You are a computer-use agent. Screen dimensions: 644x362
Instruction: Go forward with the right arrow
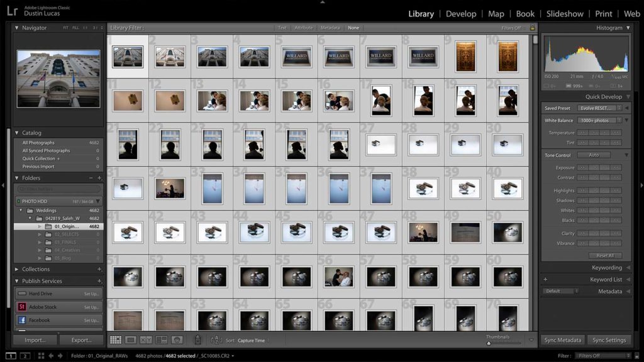pos(60,356)
